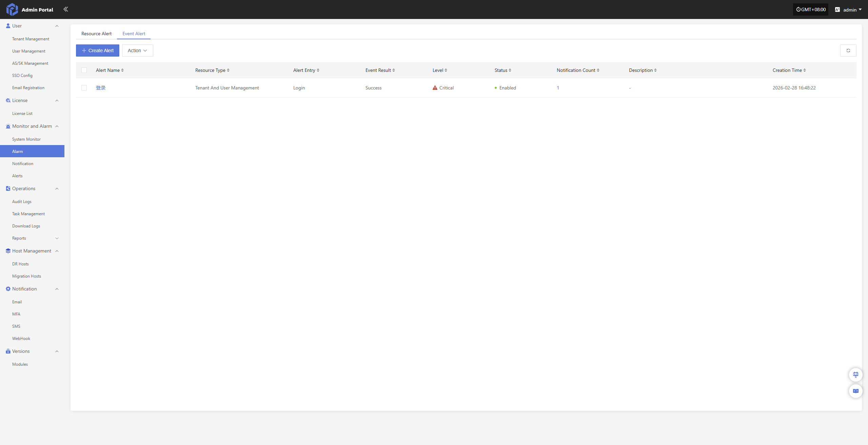Expand the Reports submenu

coord(57,238)
